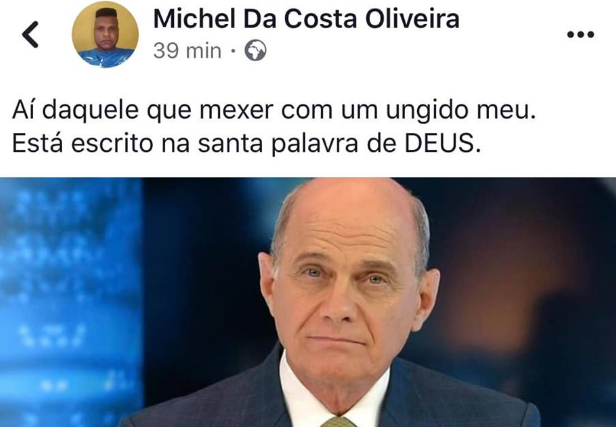Click the word 'ungido' in the post text
The image size is (616, 427).
tap(427, 111)
